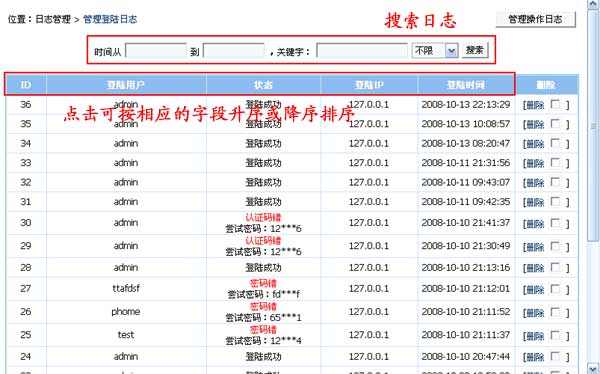The height and width of the screenshot is (374, 600).
Task: Sort by 状态 column header
Action: [x=263, y=85]
